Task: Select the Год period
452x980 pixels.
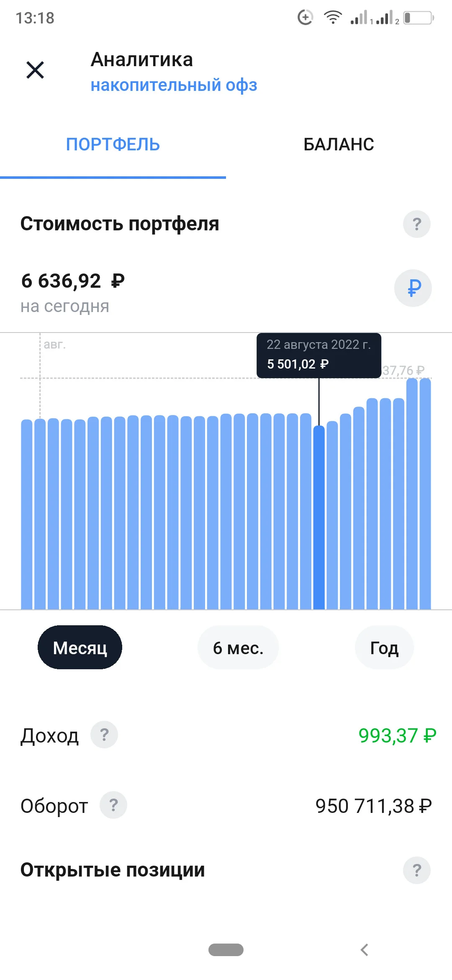Action: tap(384, 647)
